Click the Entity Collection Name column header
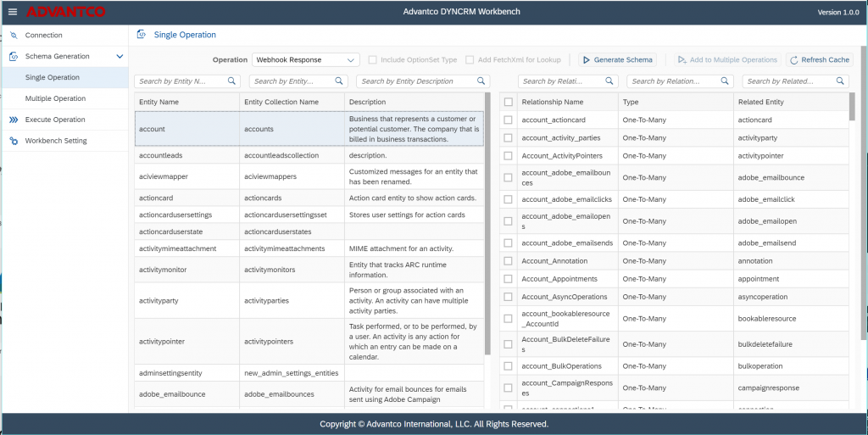This screenshot has width=868, height=435. [x=292, y=102]
